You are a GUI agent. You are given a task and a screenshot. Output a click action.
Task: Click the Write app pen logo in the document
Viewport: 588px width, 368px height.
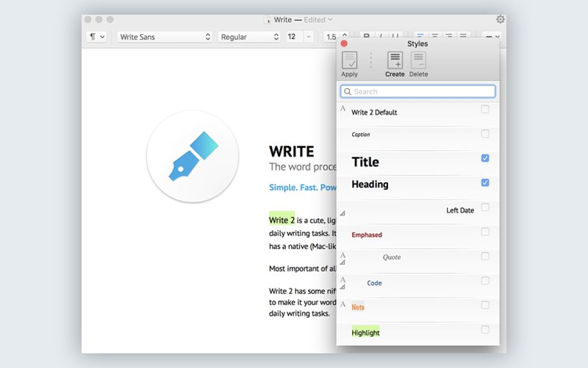pos(193,156)
